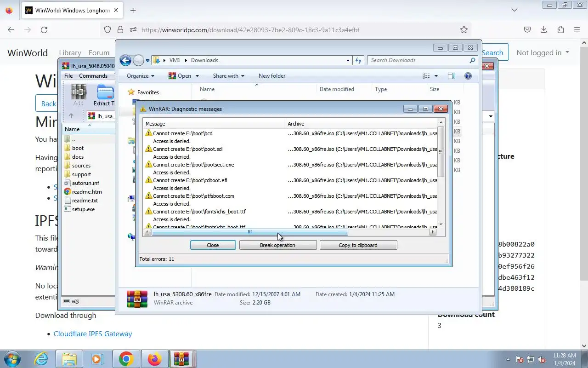This screenshot has height=368, width=588.
Task: Open the Windows Start menu
Action: [12, 359]
